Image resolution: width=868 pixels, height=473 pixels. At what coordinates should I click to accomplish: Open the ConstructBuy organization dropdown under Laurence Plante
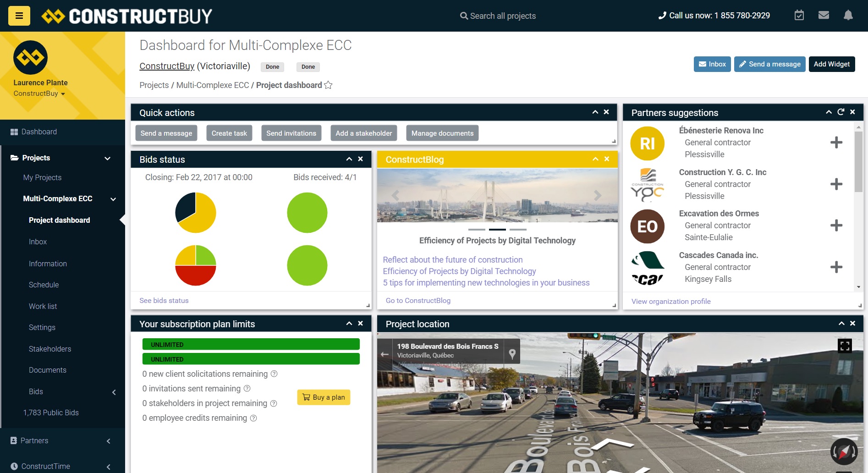pyautogui.click(x=39, y=93)
